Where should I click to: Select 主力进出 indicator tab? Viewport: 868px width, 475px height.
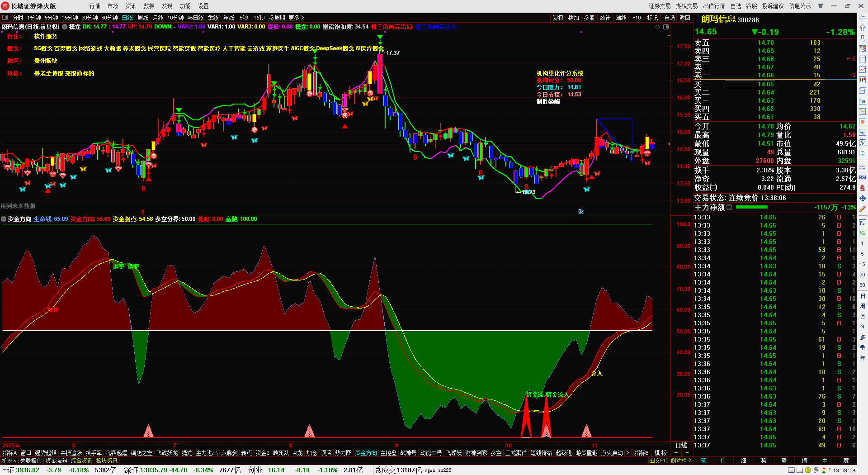[x=207, y=453]
